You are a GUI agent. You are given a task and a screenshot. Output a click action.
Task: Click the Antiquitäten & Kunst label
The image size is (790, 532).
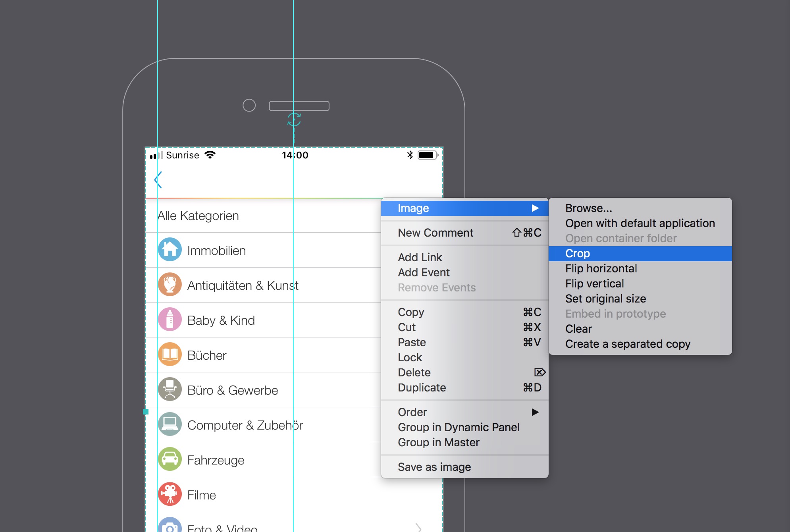click(243, 285)
